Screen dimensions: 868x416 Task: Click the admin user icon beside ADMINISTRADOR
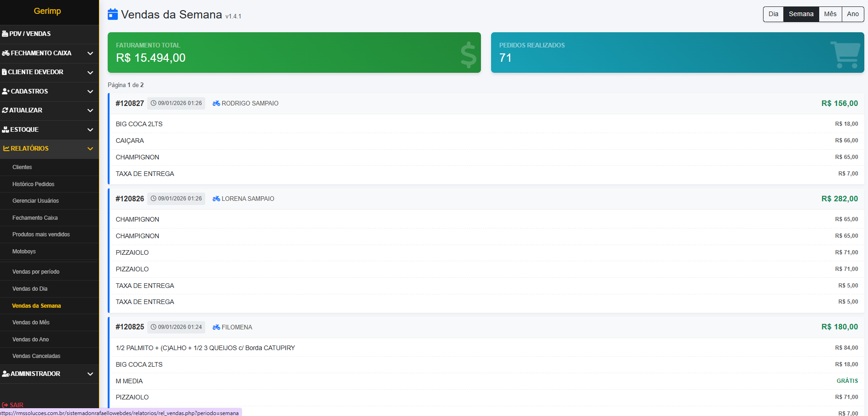point(6,374)
